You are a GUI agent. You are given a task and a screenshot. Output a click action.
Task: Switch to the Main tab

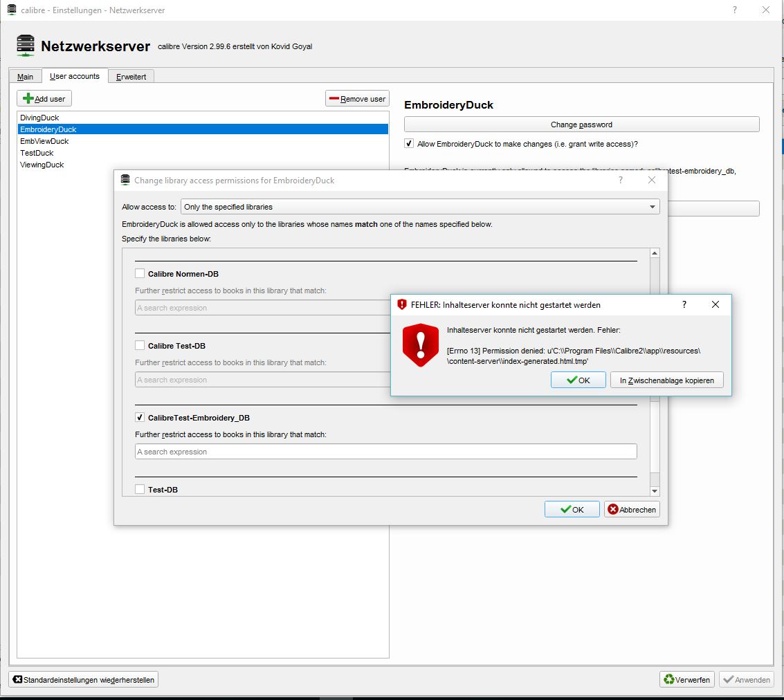point(25,77)
